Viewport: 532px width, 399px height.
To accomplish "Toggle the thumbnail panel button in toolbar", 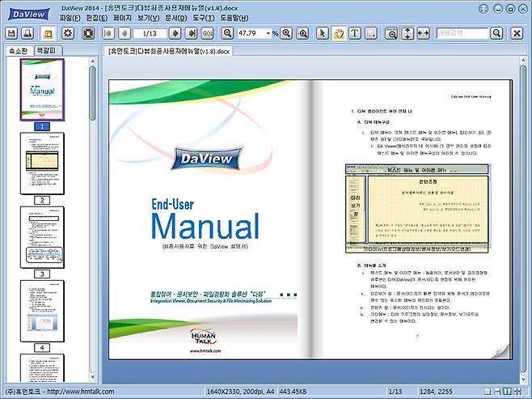I will 48,33.
